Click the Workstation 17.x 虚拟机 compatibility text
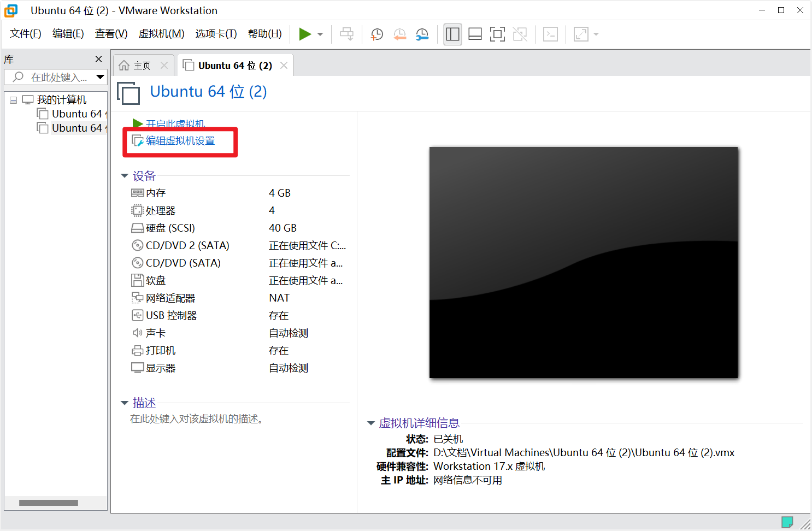Screen dimensions: 812x531 tap(489, 467)
